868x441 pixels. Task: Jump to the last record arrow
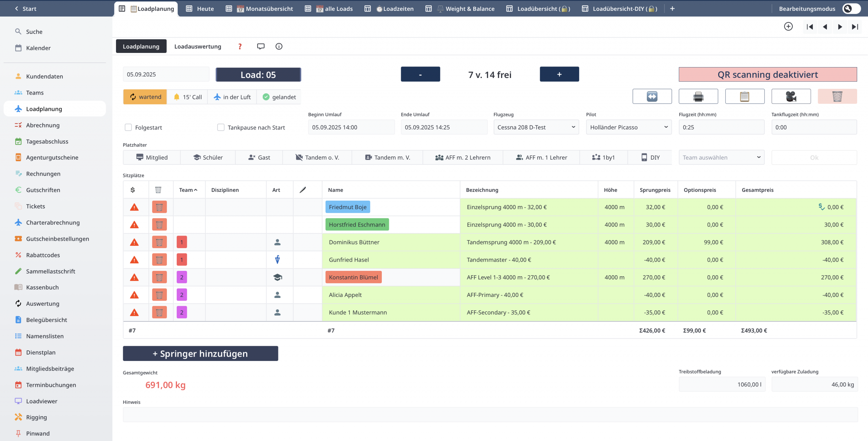click(x=855, y=27)
